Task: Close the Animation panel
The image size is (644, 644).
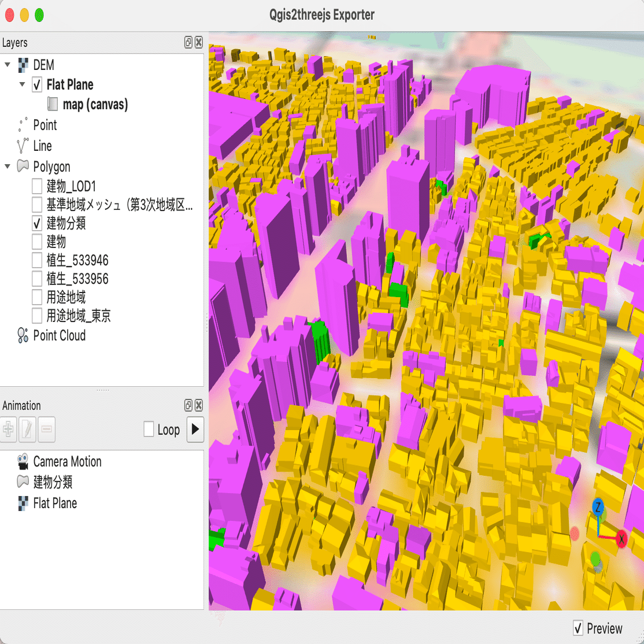Action: (199, 405)
